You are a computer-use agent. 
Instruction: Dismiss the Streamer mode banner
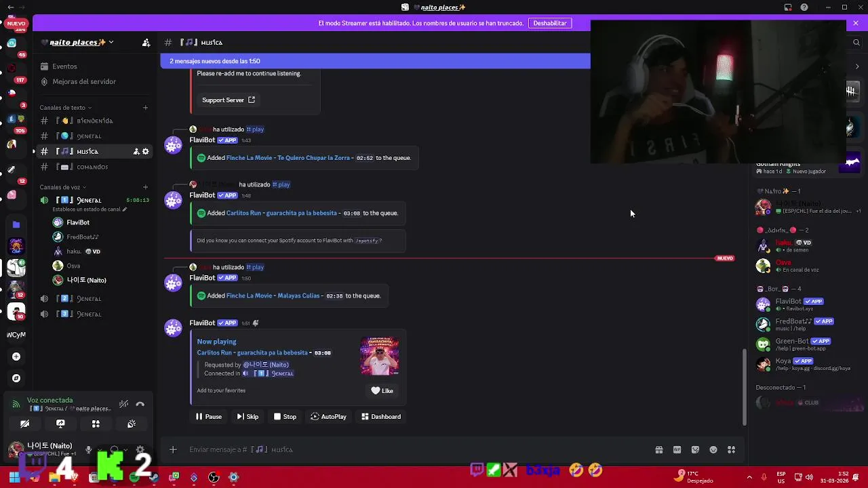point(856,23)
